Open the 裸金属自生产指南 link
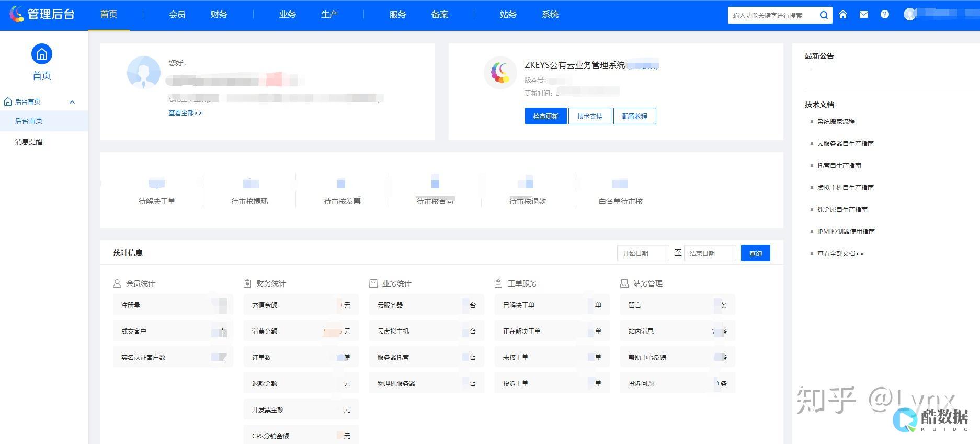This screenshot has width=980, height=444. pyautogui.click(x=842, y=210)
